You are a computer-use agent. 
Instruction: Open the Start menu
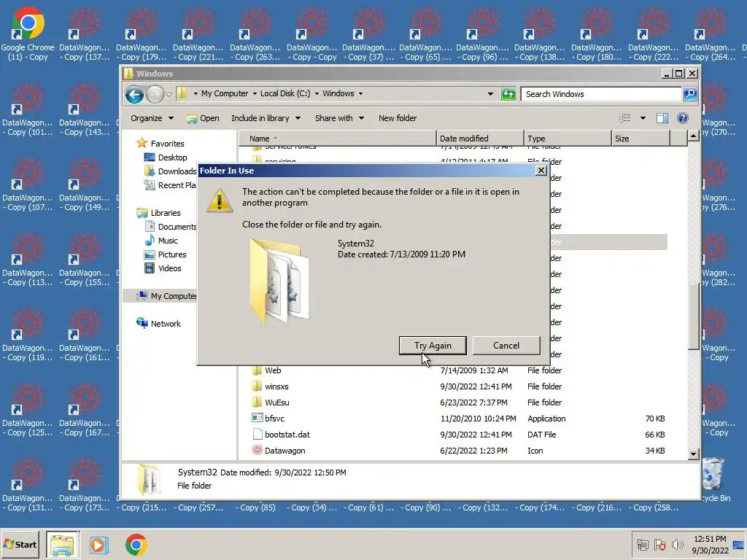(x=20, y=544)
